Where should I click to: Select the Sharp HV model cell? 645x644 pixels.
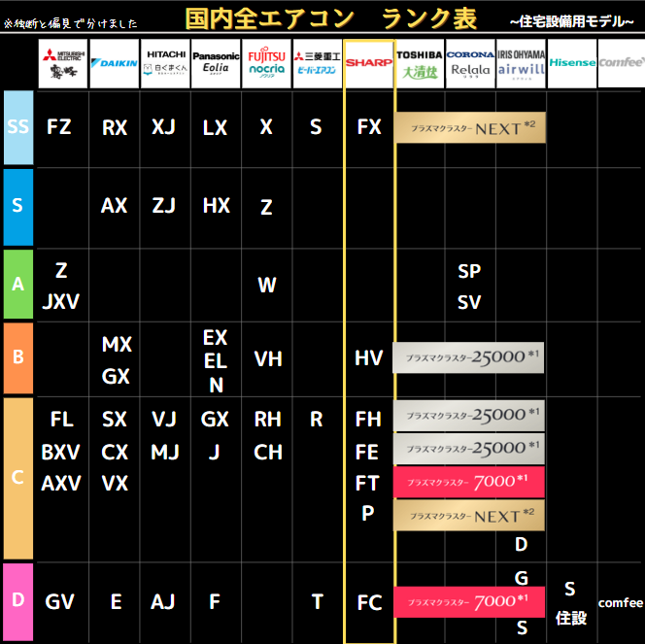click(369, 358)
